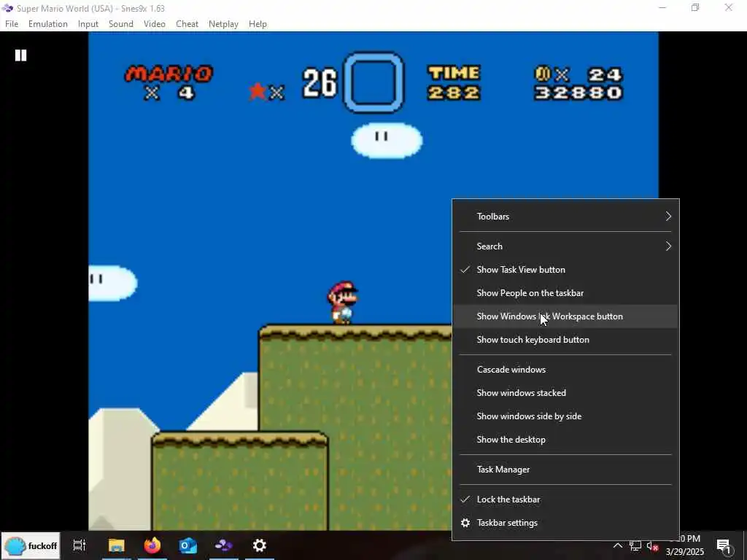Open Taskbar settings entry

[x=565, y=523]
